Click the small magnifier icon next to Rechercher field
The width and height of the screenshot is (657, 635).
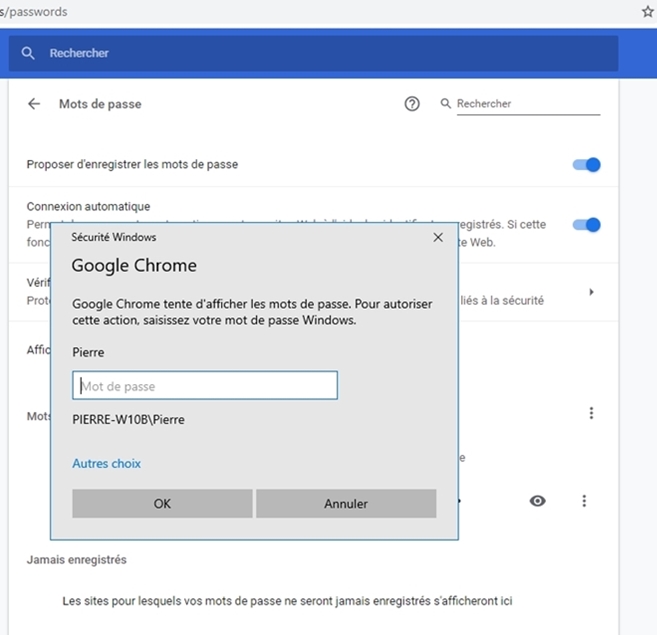coord(445,103)
